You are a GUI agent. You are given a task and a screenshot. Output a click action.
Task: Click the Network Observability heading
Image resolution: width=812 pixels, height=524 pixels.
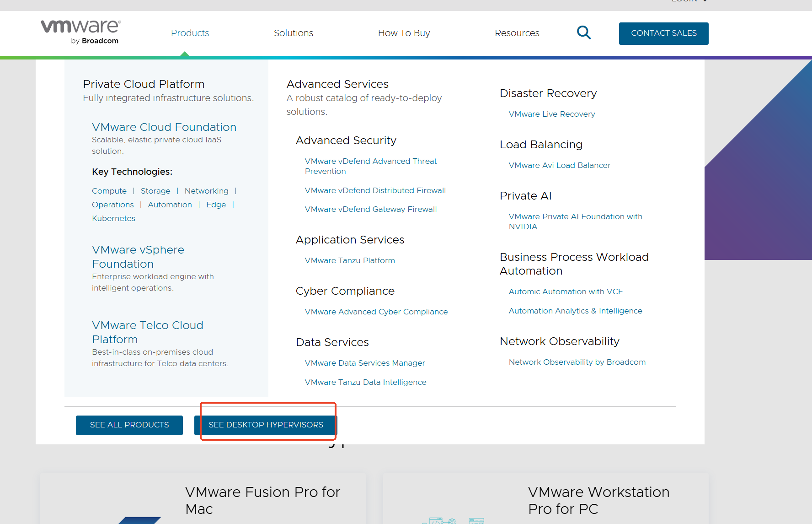pyautogui.click(x=560, y=341)
